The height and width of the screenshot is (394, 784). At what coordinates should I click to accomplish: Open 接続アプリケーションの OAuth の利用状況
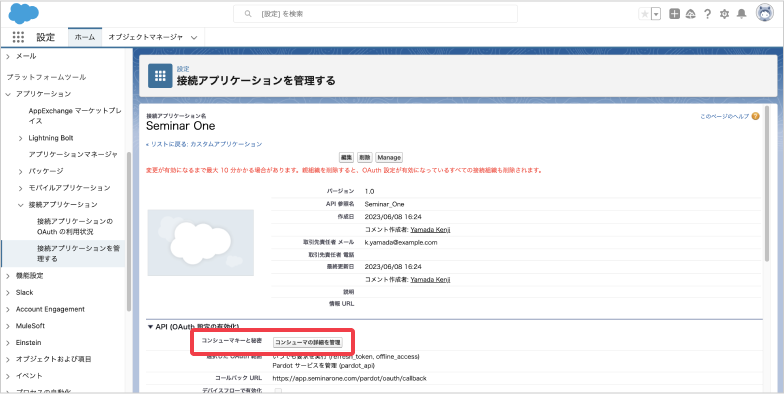click(x=75, y=226)
